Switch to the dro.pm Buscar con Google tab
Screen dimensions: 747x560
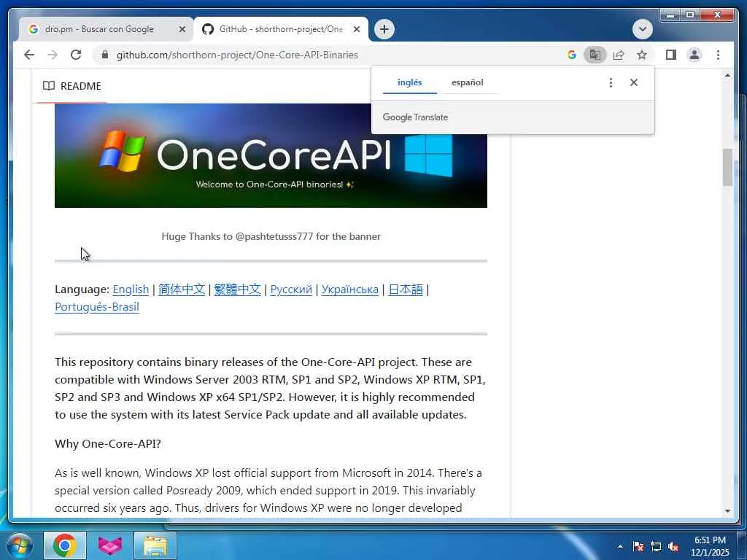click(99, 29)
